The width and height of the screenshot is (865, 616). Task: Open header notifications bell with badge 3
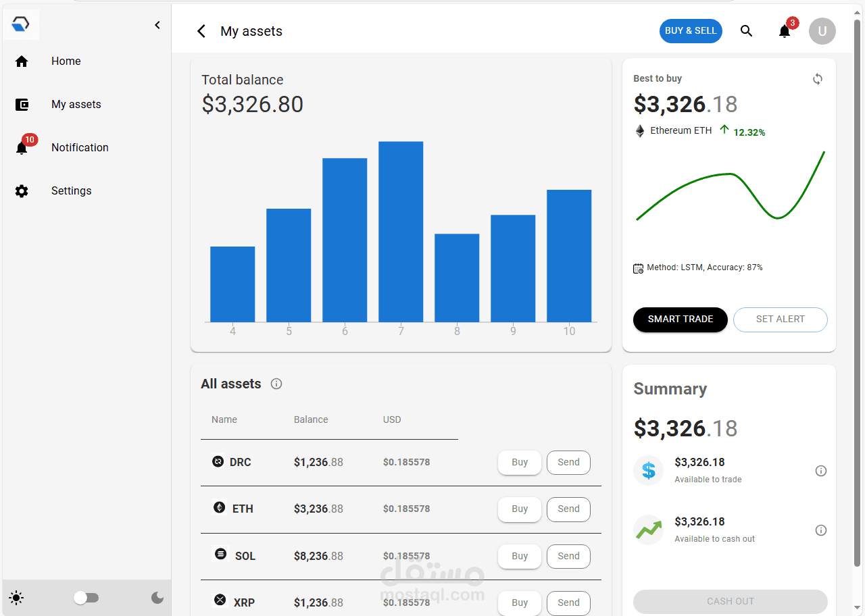pos(785,30)
